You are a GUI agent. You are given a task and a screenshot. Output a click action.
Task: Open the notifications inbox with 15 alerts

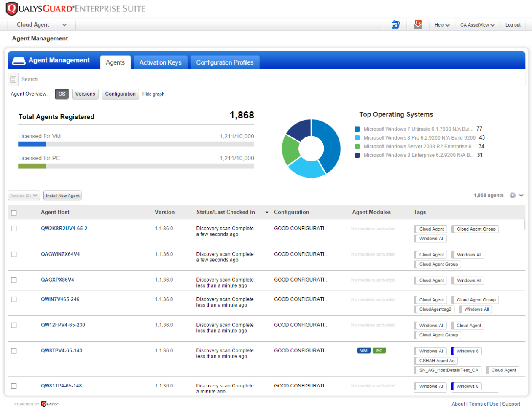coord(418,24)
